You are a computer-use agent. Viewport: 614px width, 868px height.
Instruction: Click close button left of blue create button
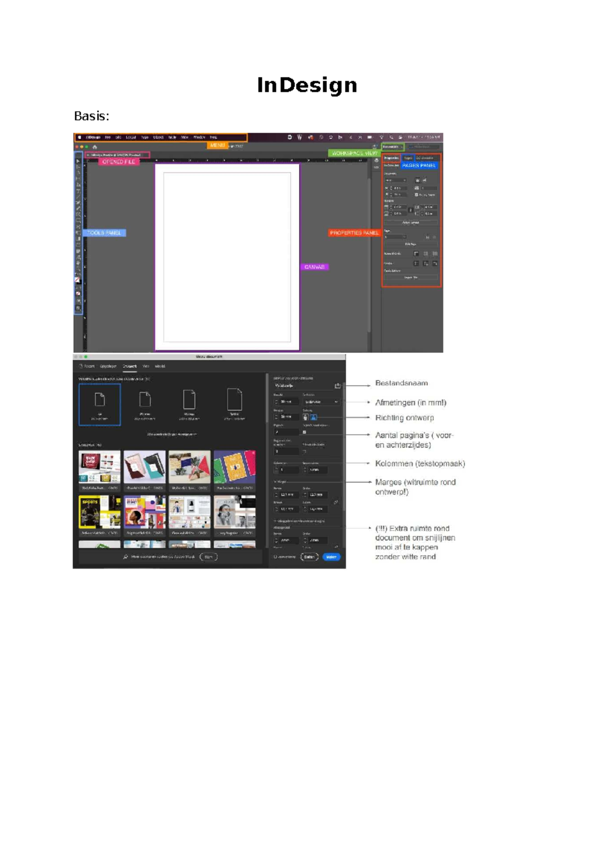(x=310, y=557)
